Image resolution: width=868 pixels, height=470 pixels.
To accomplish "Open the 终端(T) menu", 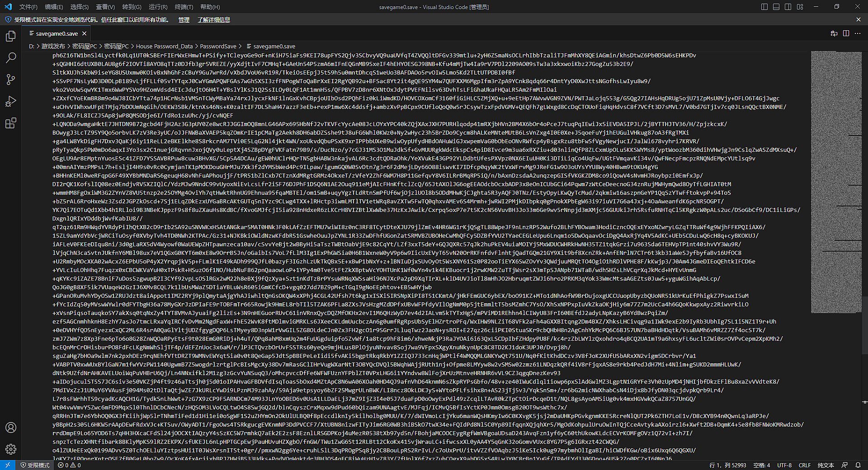I will [184, 7].
